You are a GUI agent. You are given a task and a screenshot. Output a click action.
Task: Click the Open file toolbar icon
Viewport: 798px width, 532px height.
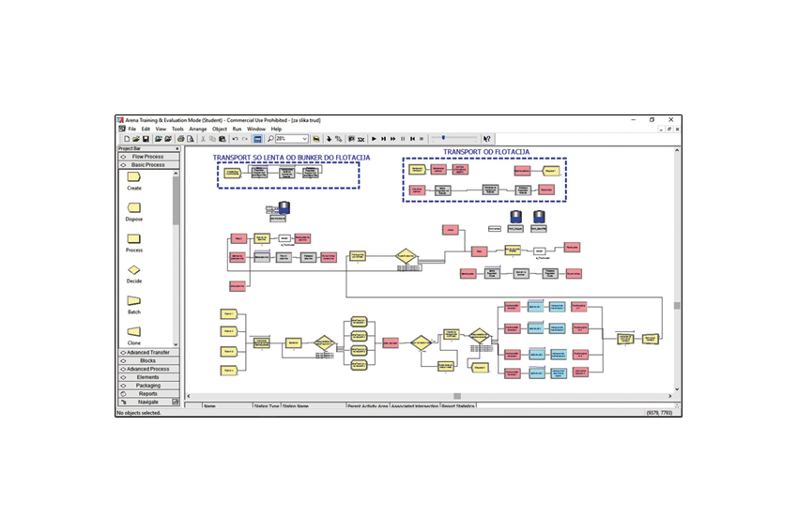(x=136, y=138)
